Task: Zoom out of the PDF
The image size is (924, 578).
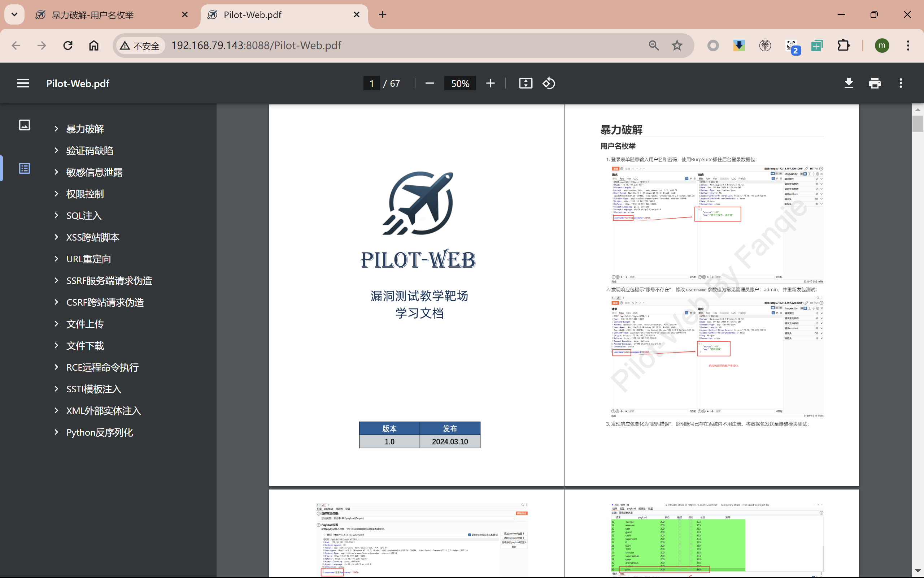Action: tap(430, 83)
